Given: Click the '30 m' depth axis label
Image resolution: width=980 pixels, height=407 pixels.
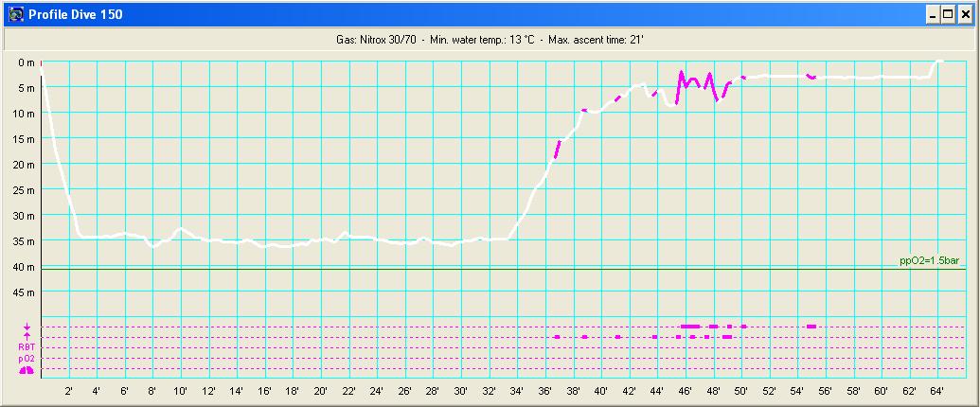Looking at the screenshot, I should point(26,216).
